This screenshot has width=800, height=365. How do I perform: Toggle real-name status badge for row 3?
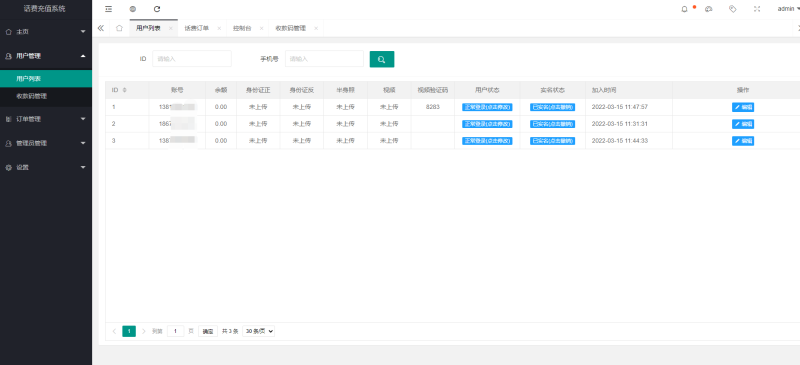[553, 141]
